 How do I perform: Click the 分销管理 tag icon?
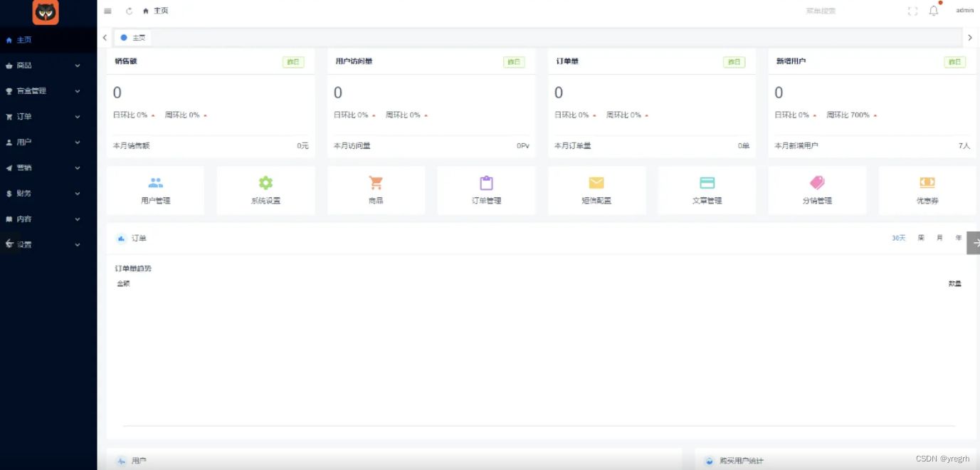point(817,184)
